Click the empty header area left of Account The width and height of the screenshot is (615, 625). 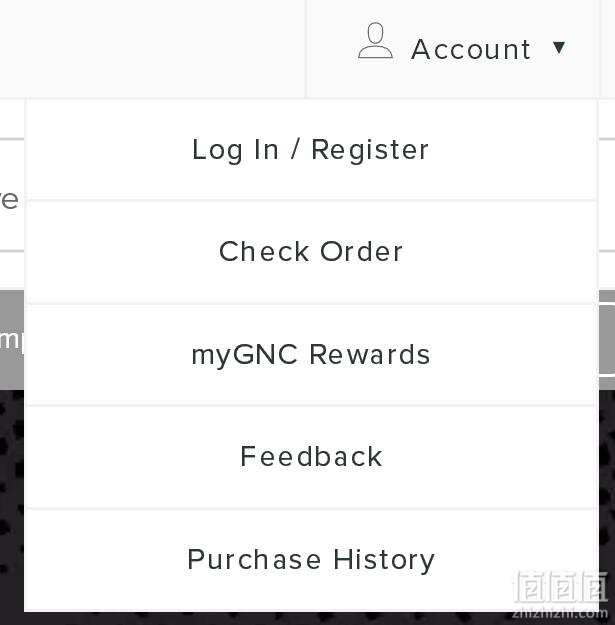[152, 48]
